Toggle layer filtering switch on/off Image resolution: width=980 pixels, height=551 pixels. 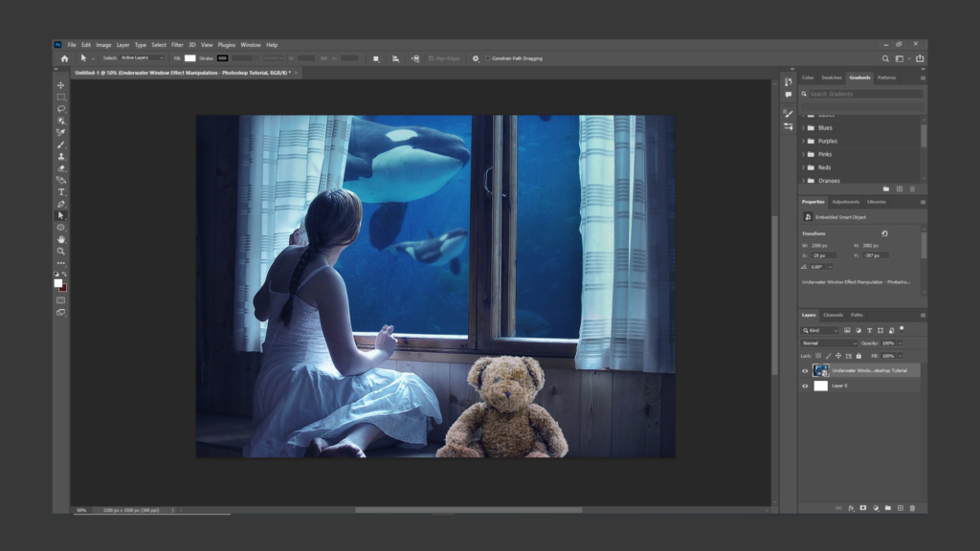pos(902,329)
